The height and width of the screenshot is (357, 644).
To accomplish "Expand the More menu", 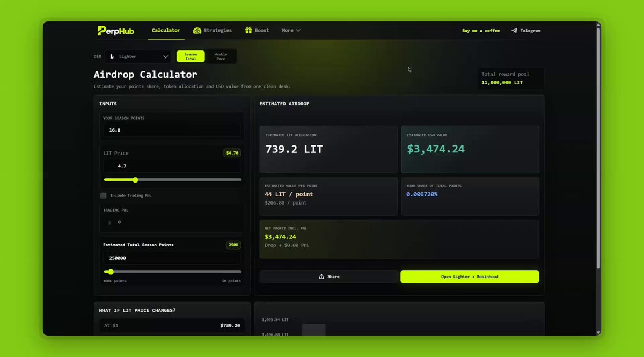I will click(x=291, y=31).
